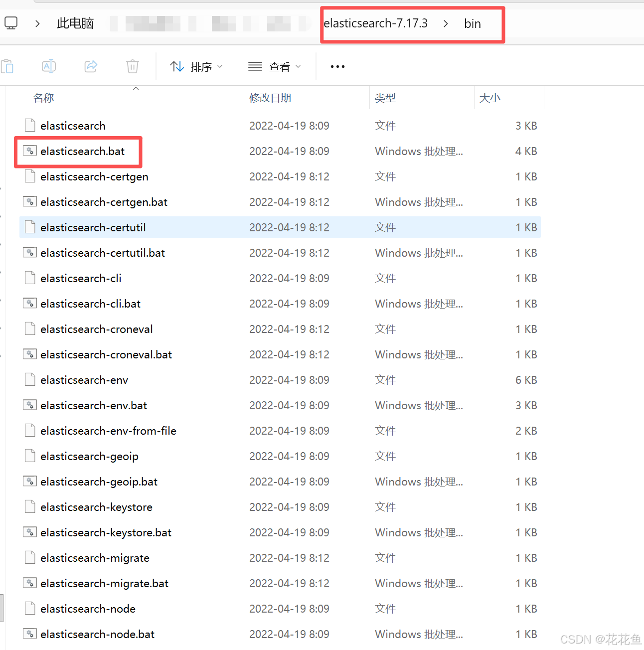
Task: Click the elasticsearch-7.17.3 breadcrumb segment
Action: pyautogui.click(x=376, y=23)
